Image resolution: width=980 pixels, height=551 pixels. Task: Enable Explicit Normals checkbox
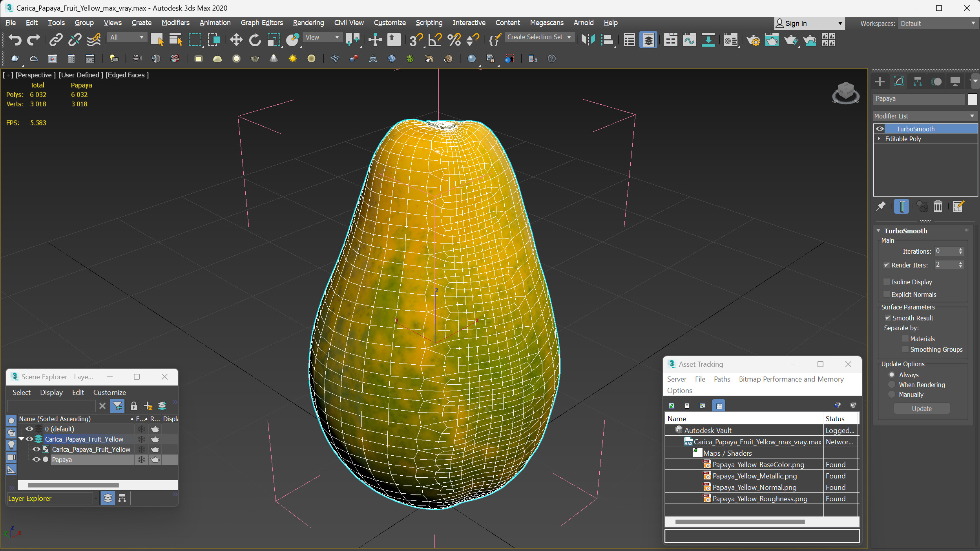886,295
